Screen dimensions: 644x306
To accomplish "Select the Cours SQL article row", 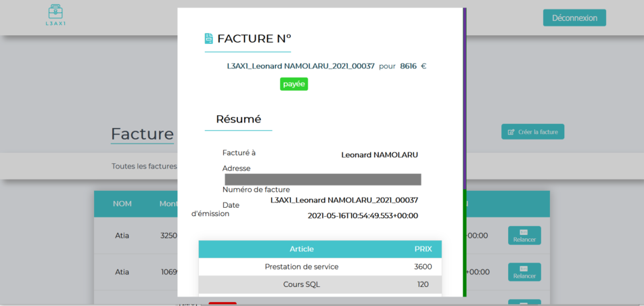I will tap(302, 284).
